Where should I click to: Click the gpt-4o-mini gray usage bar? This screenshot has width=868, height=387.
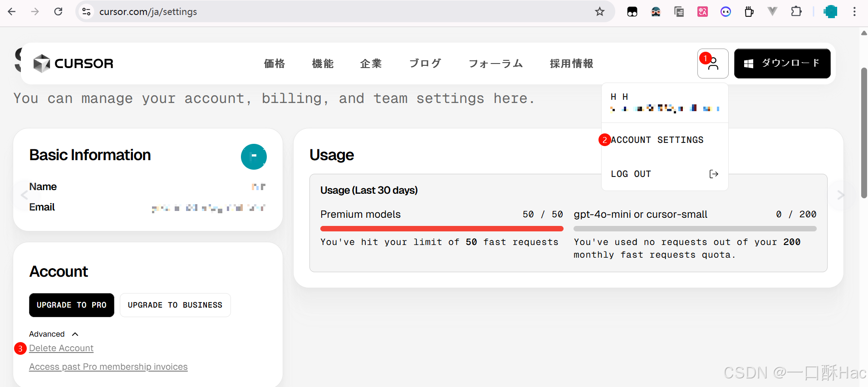[x=695, y=229]
